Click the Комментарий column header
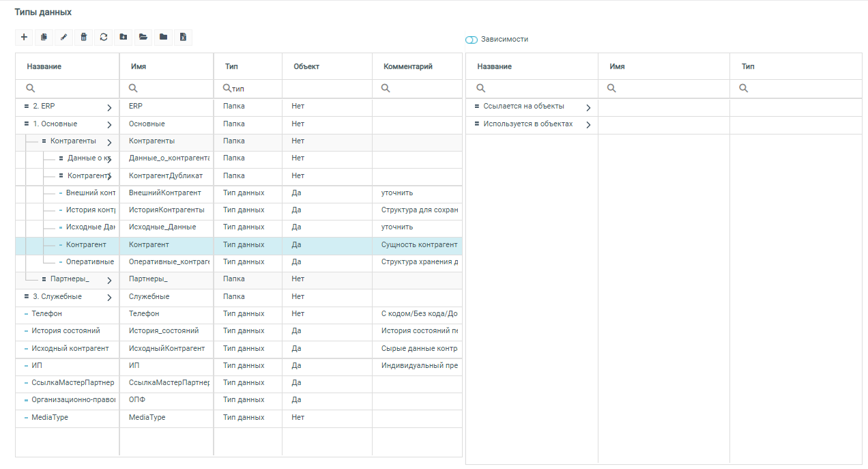The height and width of the screenshot is (469, 868). [x=408, y=67]
